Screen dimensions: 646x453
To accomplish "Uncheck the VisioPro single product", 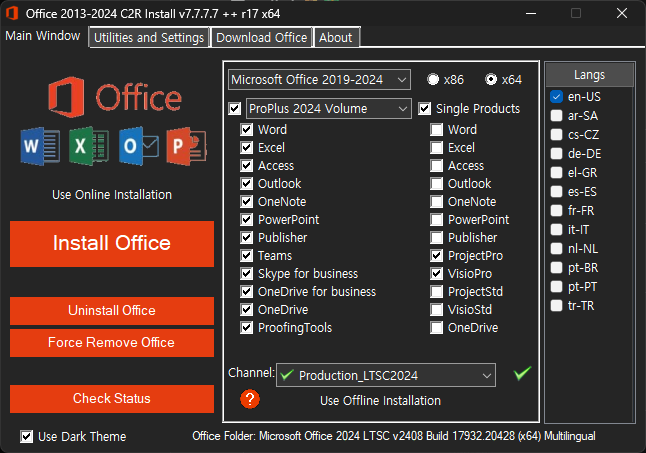I will point(436,273).
